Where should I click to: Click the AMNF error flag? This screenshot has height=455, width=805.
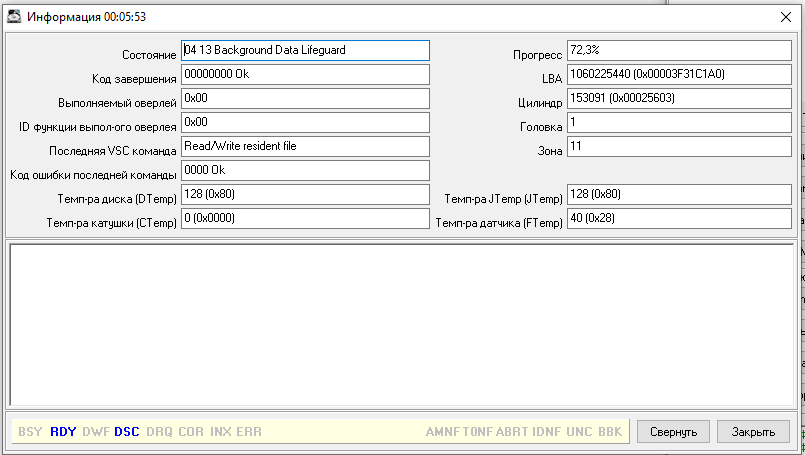point(443,432)
